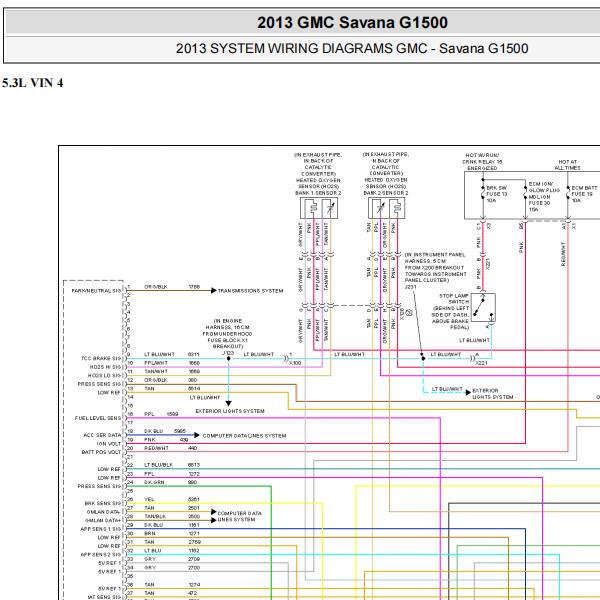Click the arrowhead pointing to the two-line EXTERIOR LIGHTS SYSTEM

pos(468,393)
